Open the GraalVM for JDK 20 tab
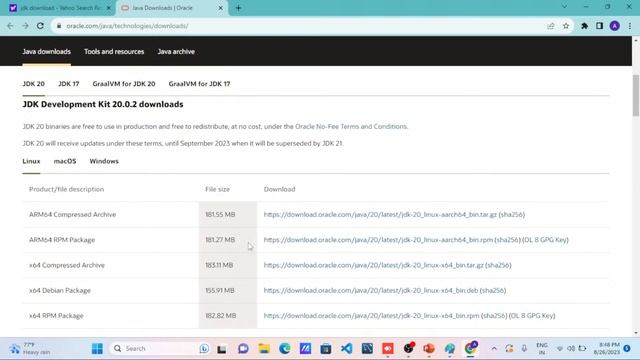640x360 pixels. pos(124,84)
